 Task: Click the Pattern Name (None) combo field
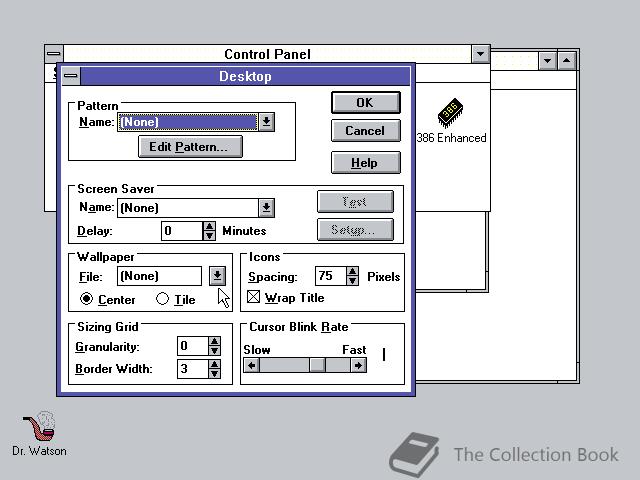(x=188, y=122)
